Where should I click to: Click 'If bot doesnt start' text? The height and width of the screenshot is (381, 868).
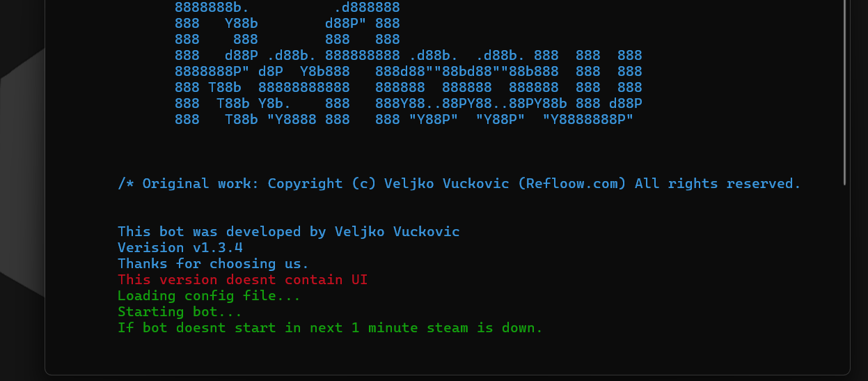click(x=196, y=328)
